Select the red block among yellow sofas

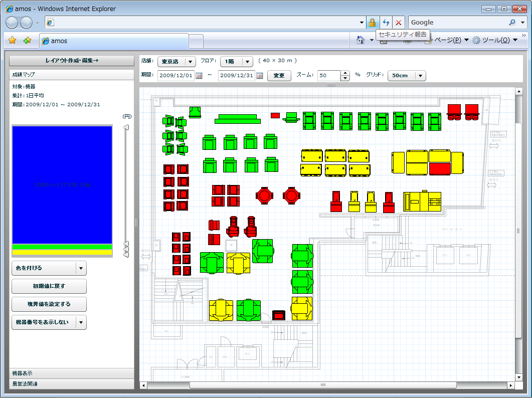click(440, 168)
